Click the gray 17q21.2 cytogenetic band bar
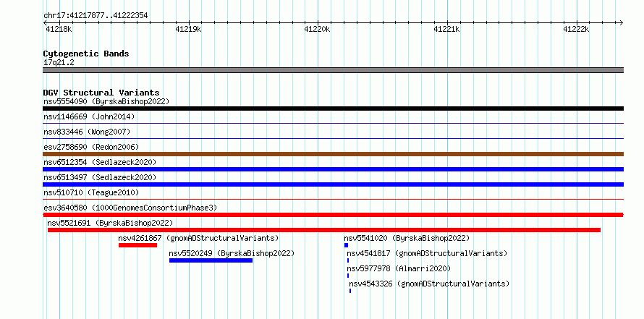The height and width of the screenshot is (319, 644). tap(333, 70)
